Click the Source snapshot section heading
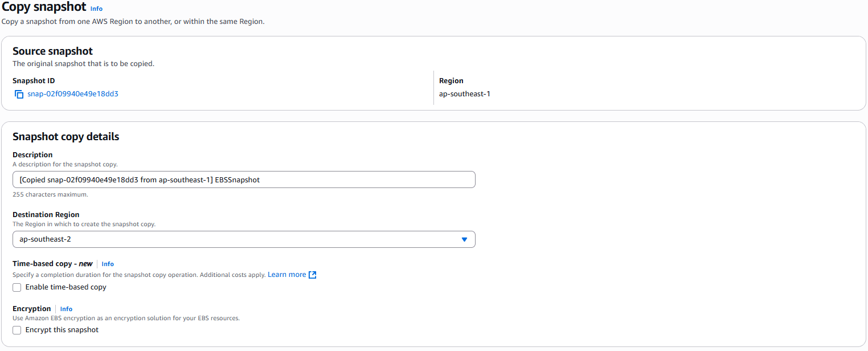868x351 pixels. coord(52,51)
